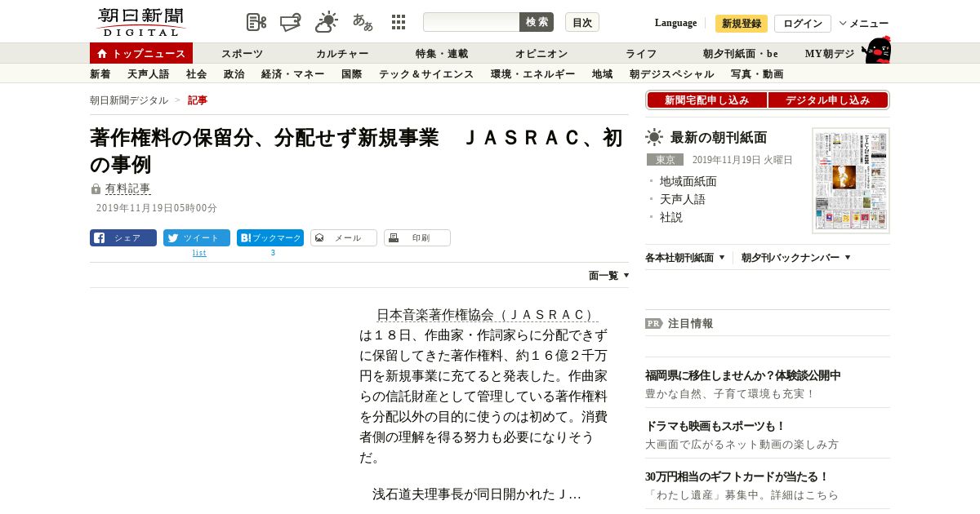The width and height of the screenshot is (980, 514).
Task: Open the カルチャー tab
Action: point(342,54)
